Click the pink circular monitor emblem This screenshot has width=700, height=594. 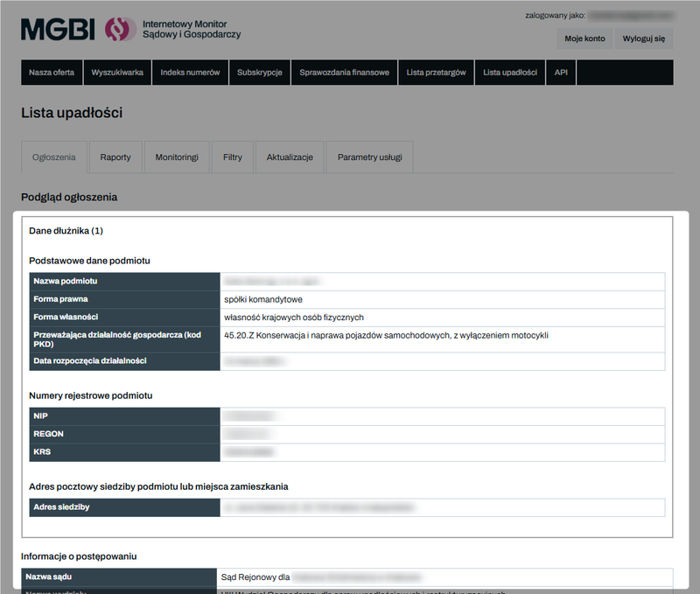pos(120,29)
